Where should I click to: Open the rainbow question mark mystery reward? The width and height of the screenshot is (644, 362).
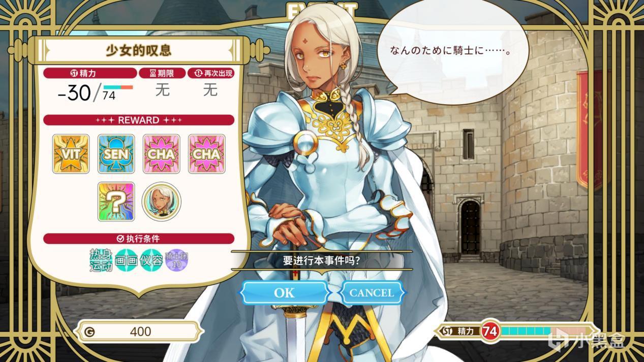pyautogui.click(x=116, y=202)
